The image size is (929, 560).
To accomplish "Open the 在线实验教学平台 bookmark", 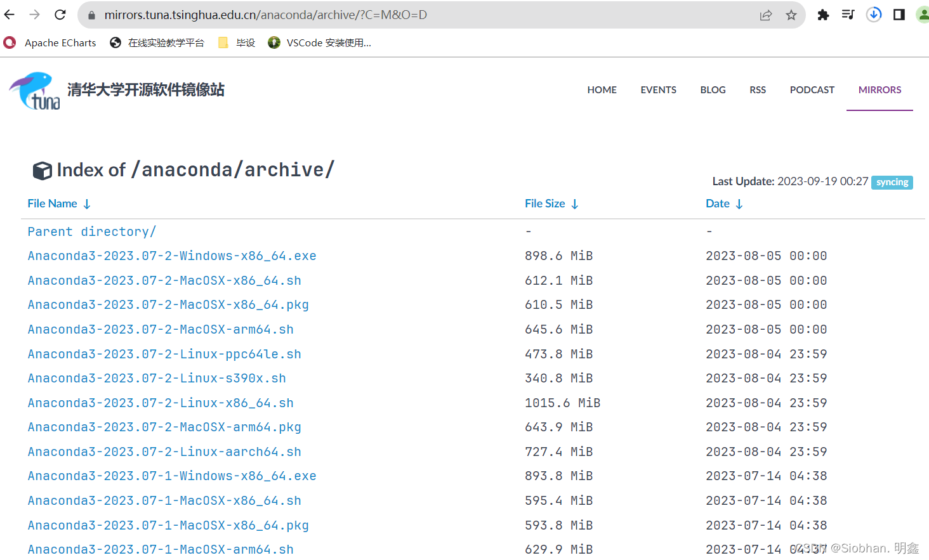I will tap(157, 42).
